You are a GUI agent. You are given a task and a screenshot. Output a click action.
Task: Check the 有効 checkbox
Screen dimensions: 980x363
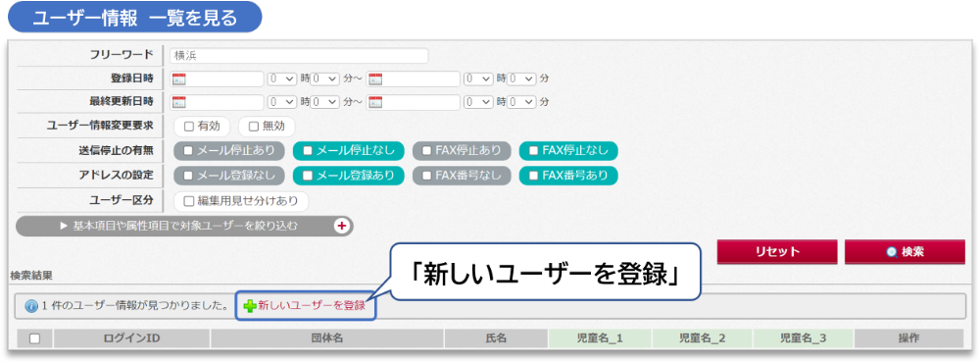pos(189,127)
